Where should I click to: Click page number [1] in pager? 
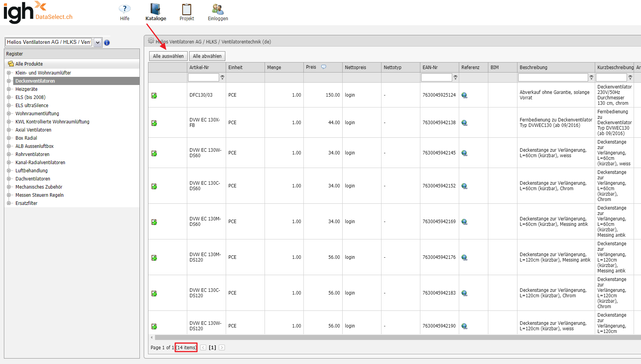213,348
